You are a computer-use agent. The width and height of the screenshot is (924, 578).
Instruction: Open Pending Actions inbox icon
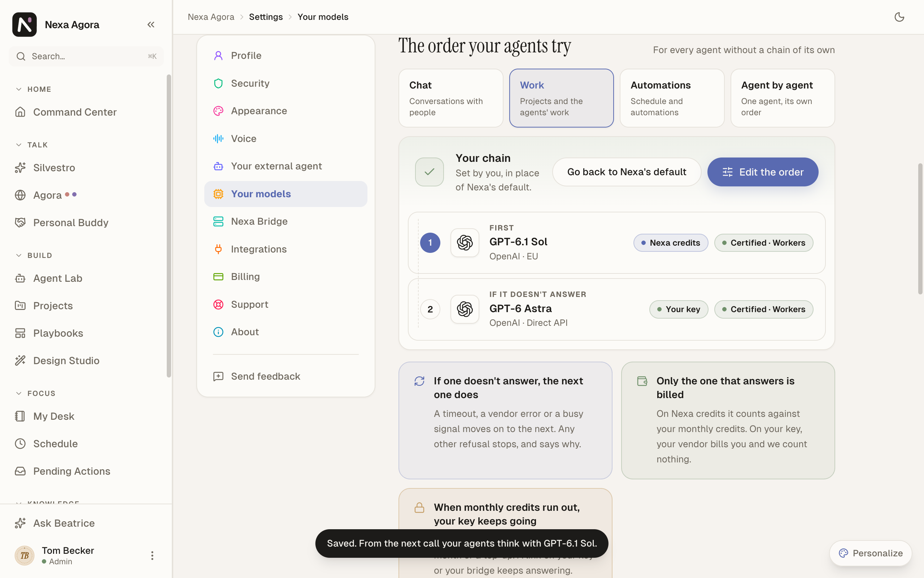click(x=20, y=471)
